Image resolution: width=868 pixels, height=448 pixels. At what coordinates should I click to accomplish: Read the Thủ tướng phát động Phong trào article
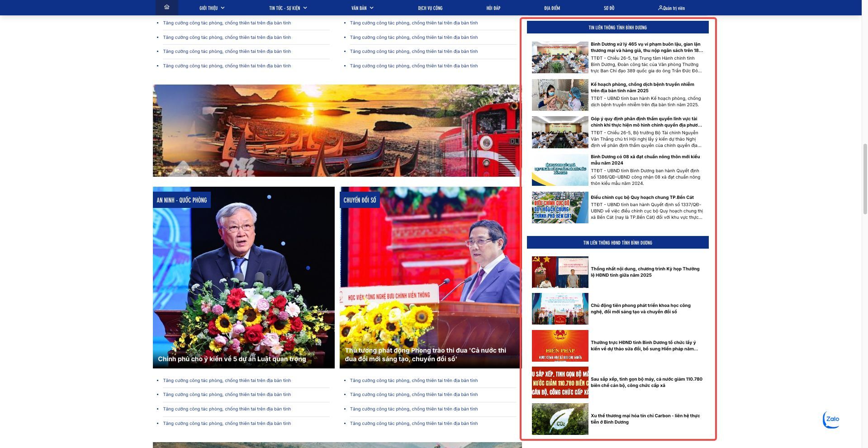click(x=425, y=354)
